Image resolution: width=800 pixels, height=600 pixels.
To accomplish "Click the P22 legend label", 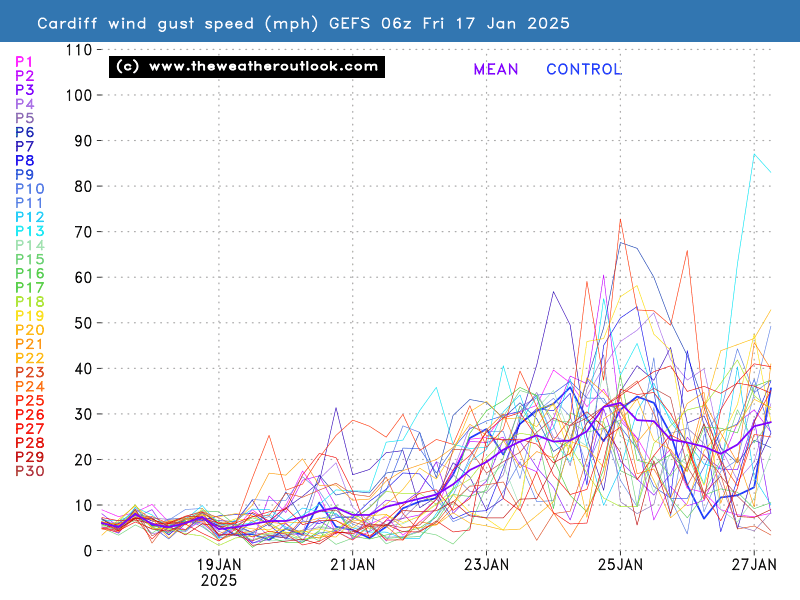I will coord(30,358).
